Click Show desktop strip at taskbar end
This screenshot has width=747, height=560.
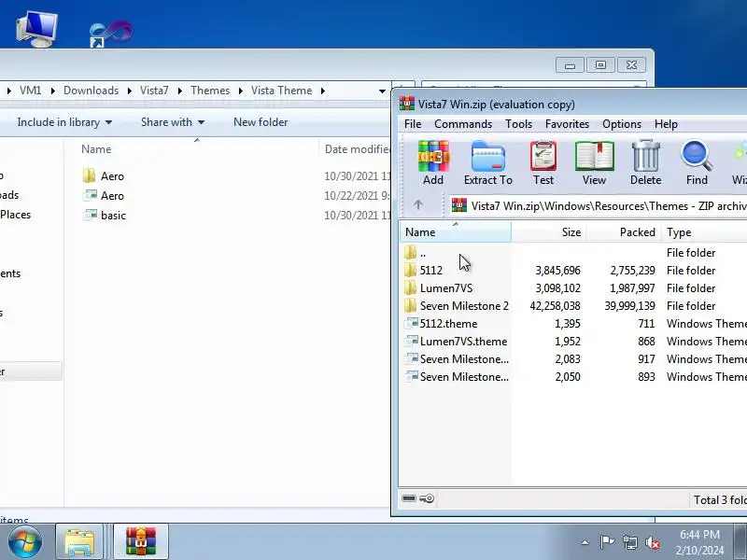click(x=740, y=542)
